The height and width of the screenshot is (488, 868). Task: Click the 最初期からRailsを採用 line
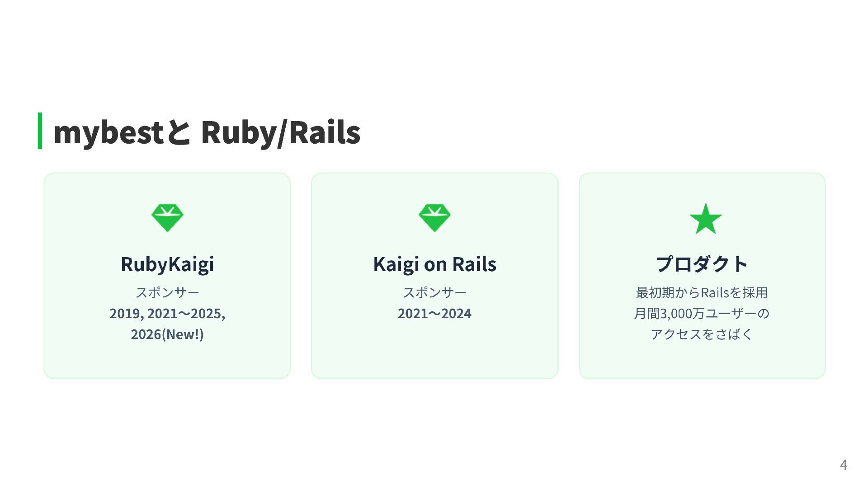(x=702, y=293)
